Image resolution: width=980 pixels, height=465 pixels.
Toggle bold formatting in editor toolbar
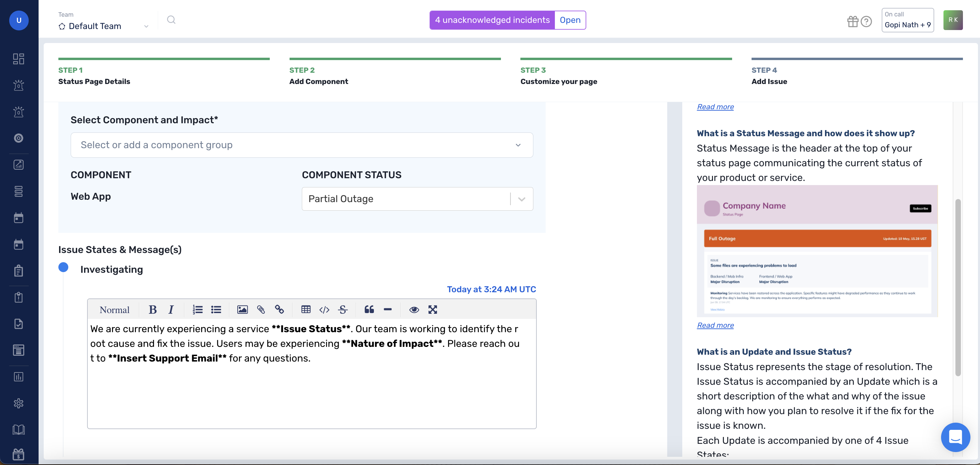[x=153, y=310]
